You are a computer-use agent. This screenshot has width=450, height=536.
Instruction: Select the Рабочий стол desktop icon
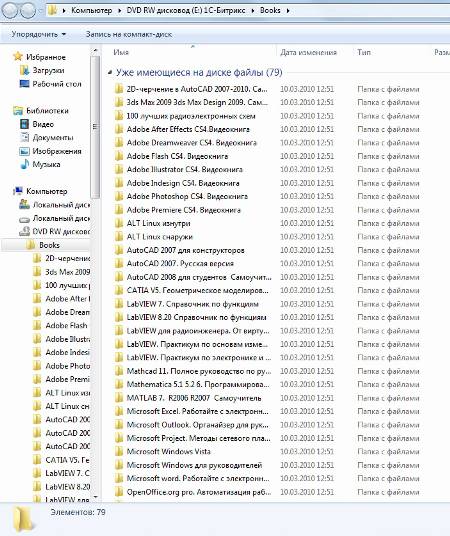click(x=25, y=84)
